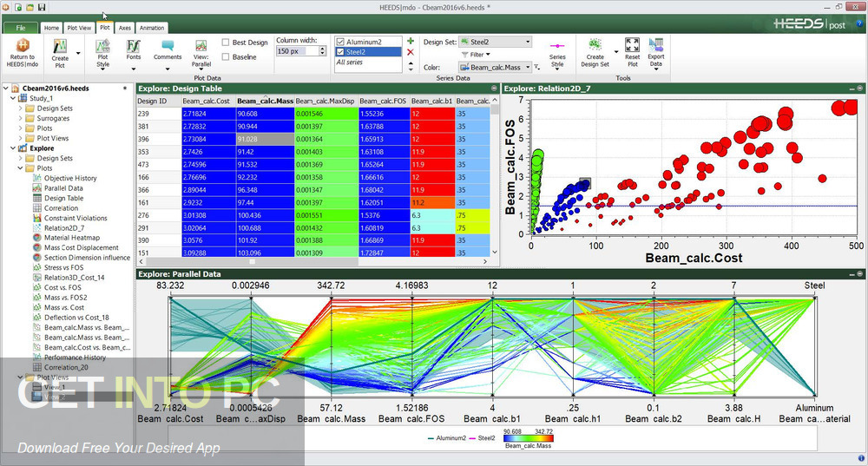Open the Fonts tool
The image size is (868, 466).
pyautogui.click(x=134, y=53)
